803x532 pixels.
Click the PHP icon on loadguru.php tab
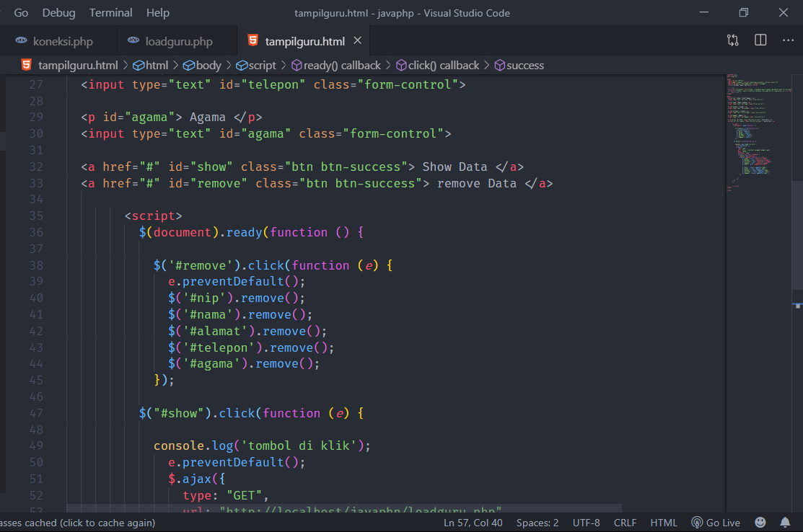(133, 40)
